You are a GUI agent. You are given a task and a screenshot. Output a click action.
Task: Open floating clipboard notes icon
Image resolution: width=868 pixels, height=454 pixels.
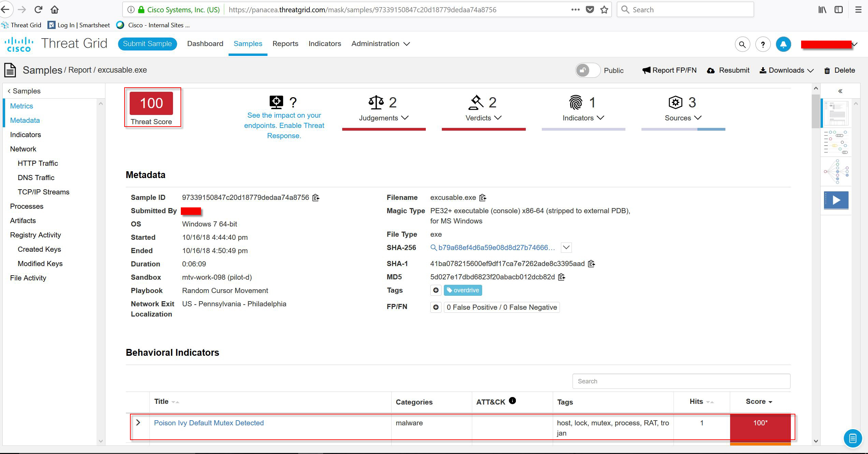coord(852,438)
